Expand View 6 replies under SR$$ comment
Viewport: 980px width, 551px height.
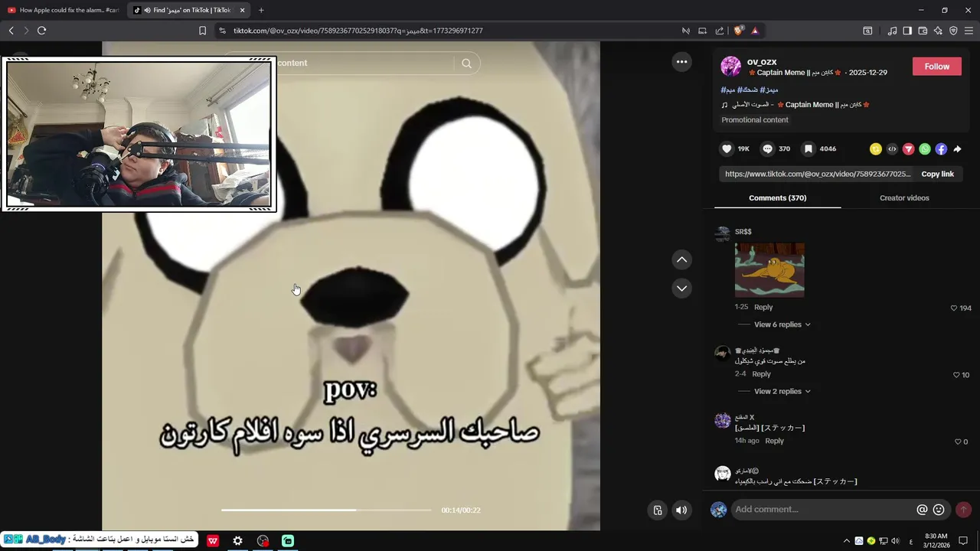(x=782, y=324)
